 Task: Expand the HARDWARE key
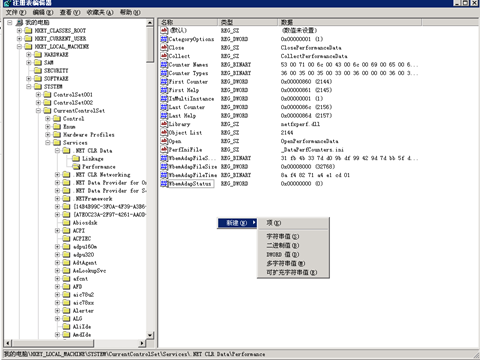pyautogui.click(x=29, y=54)
